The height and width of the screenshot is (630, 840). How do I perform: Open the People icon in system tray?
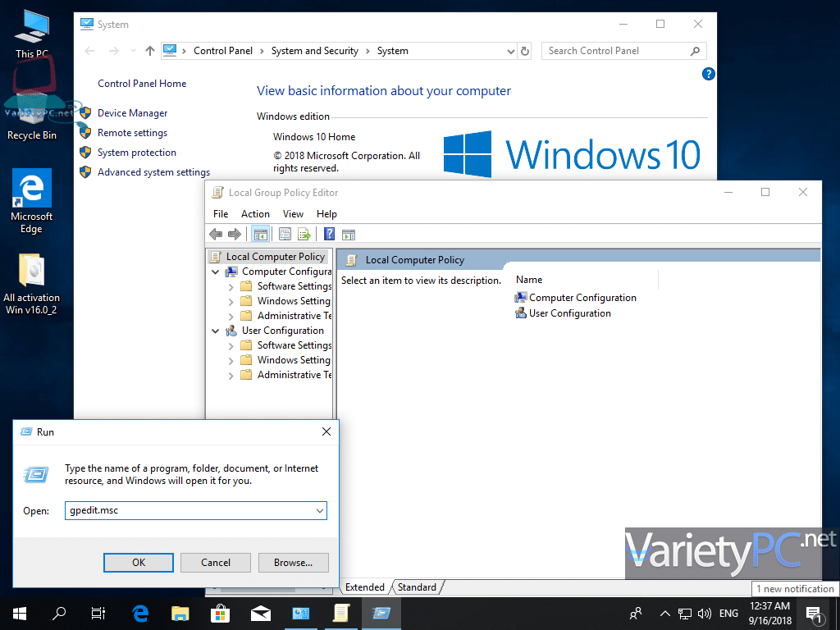pyautogui.click(x=636, y=614)
